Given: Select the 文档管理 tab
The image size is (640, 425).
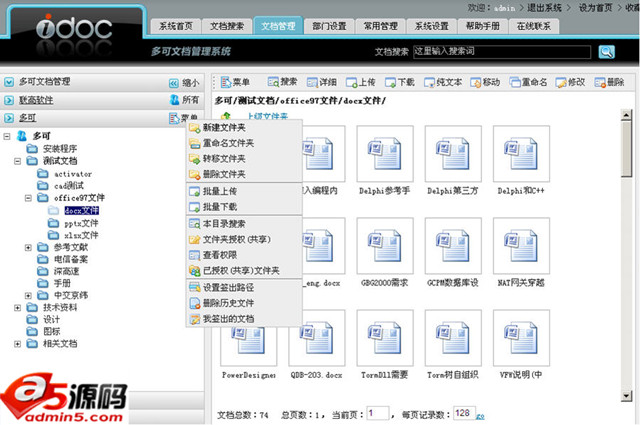Looking at the screenshot, I should [278, 26].
